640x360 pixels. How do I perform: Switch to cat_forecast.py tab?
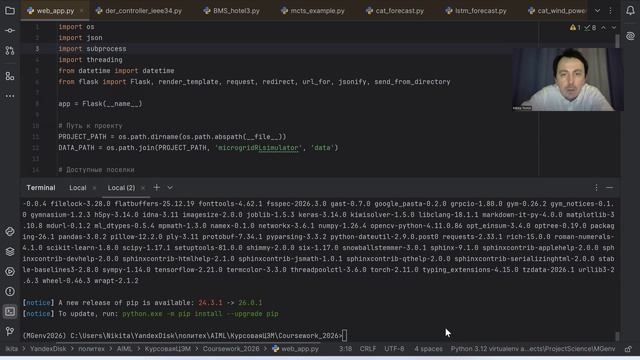395,11
